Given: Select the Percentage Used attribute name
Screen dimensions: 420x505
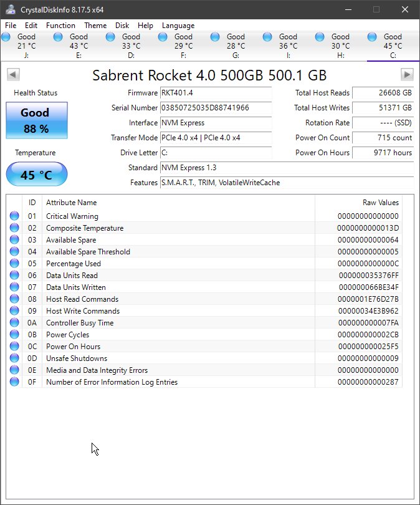Looking at the screenshot, I should 74,264.
